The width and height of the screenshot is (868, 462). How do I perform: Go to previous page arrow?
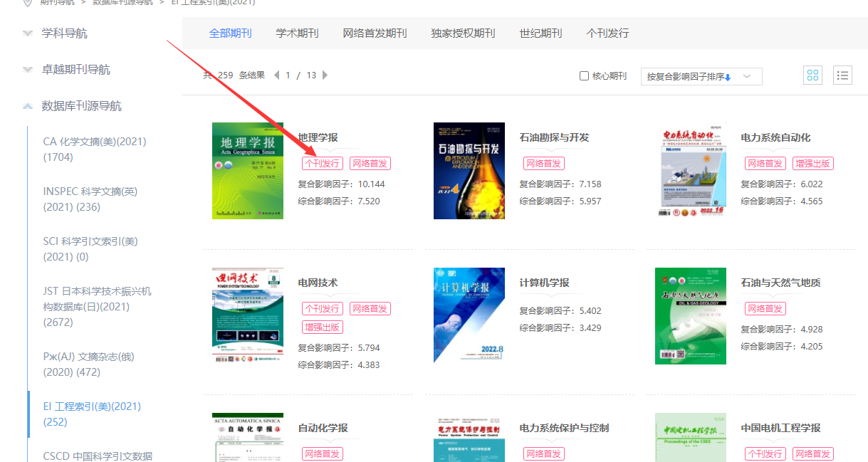pos(277,75)
